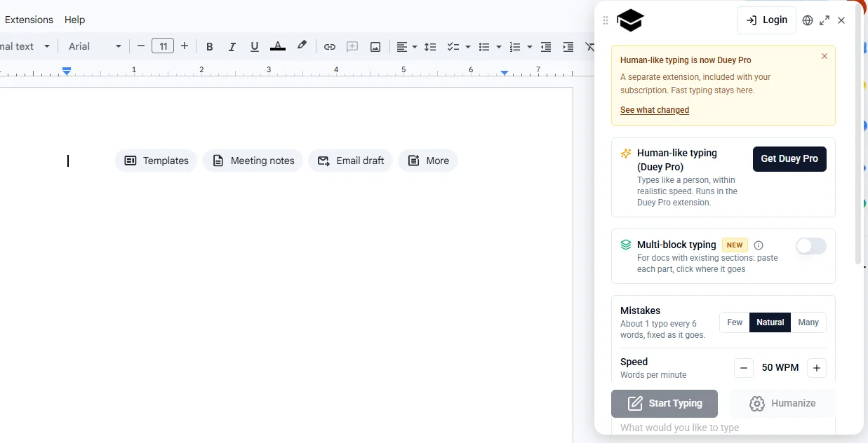
Task: Click the insert link icon
Action: 330,47
